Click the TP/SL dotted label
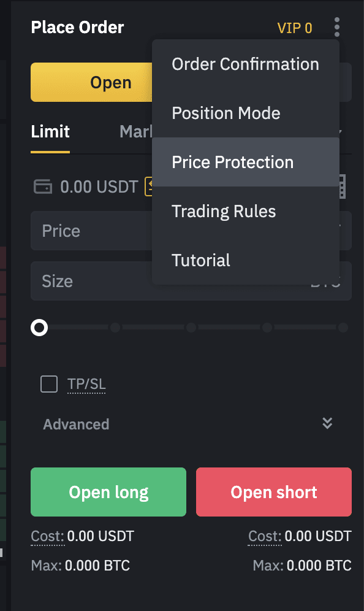364x611 pixels. coord(86,384)
